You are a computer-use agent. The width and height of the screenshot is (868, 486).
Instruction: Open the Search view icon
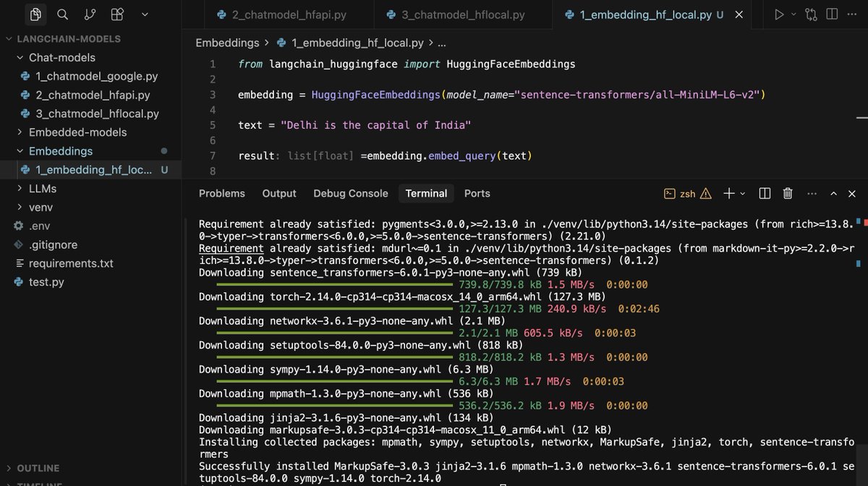point(63,14)
